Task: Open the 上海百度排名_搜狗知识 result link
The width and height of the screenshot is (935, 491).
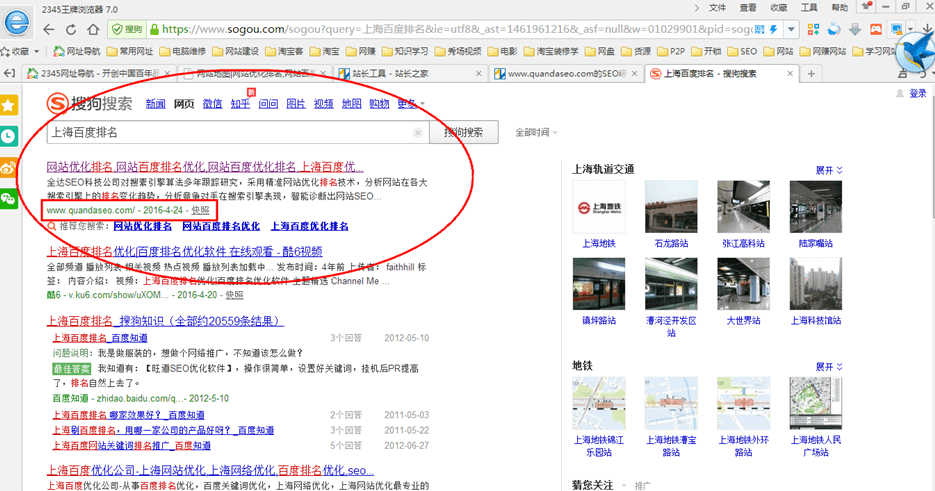Action: [165, 321]
